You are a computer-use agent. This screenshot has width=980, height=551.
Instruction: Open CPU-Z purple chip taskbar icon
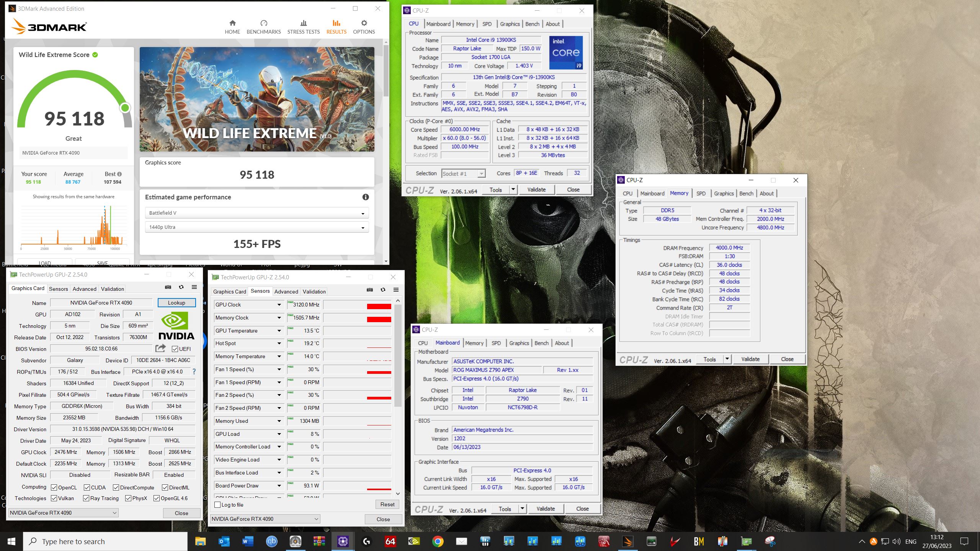click(343, 541)
